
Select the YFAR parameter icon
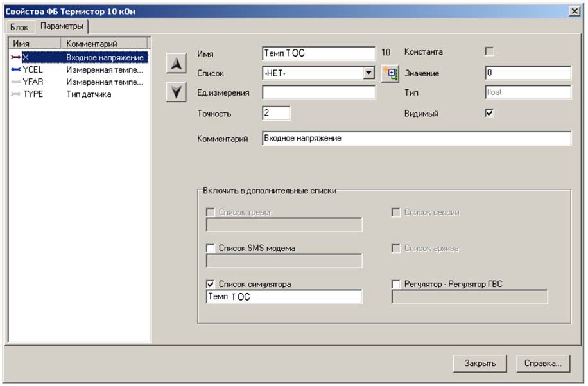click(15, 82)
